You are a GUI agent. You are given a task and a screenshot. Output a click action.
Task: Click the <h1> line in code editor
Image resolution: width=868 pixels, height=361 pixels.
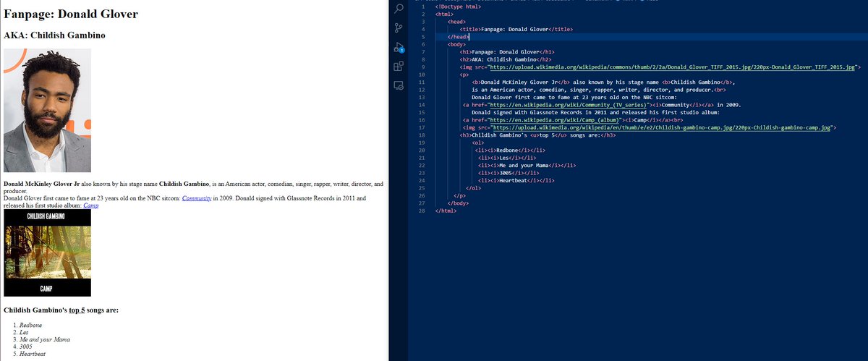pyautogui.click(x=507, y=52)
